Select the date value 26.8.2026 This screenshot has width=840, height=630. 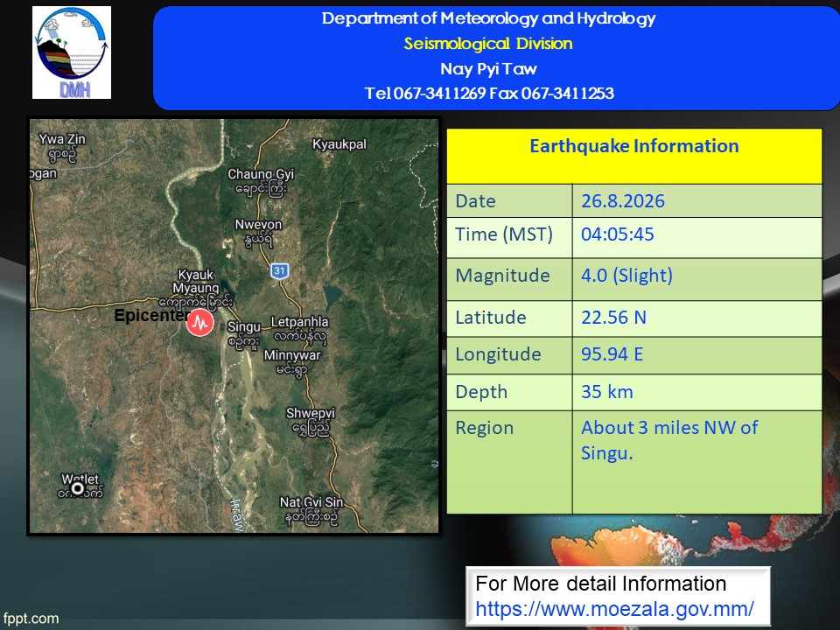pyautogui.click(x=623, y=201)
